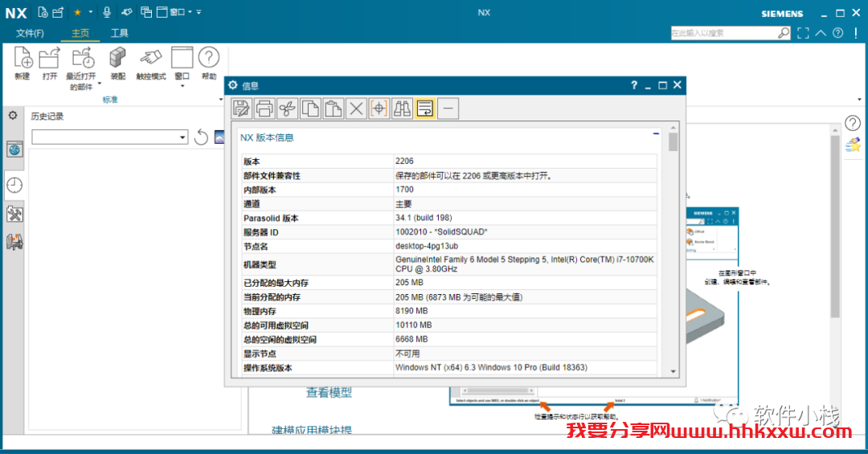The image size is (868, 454).
Task: Open the roles tools resource tab icon
Action: coord(14,214)
